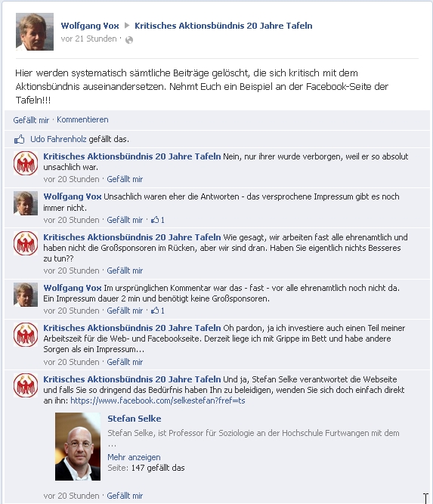Click the thumbs-up icon beside Udo Fahrenholz
Screen dimensions: 433x504
[20, 139]
